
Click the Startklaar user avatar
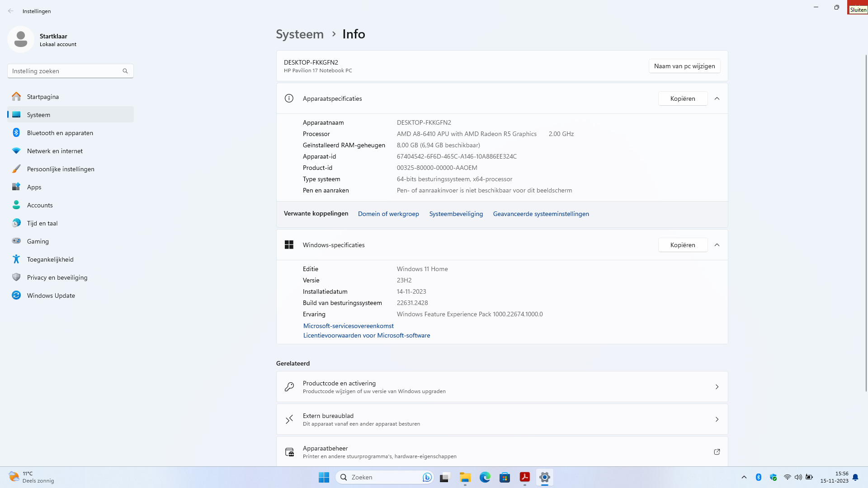tap(21, 39)
